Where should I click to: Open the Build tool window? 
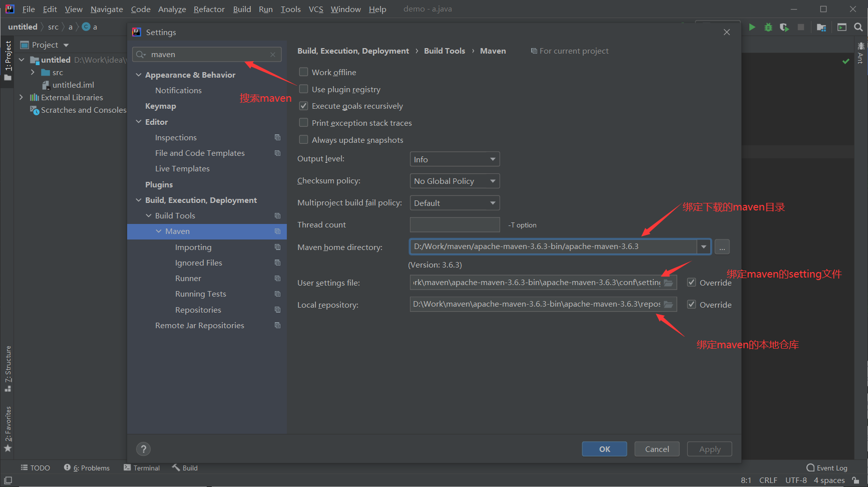(185, 468)
